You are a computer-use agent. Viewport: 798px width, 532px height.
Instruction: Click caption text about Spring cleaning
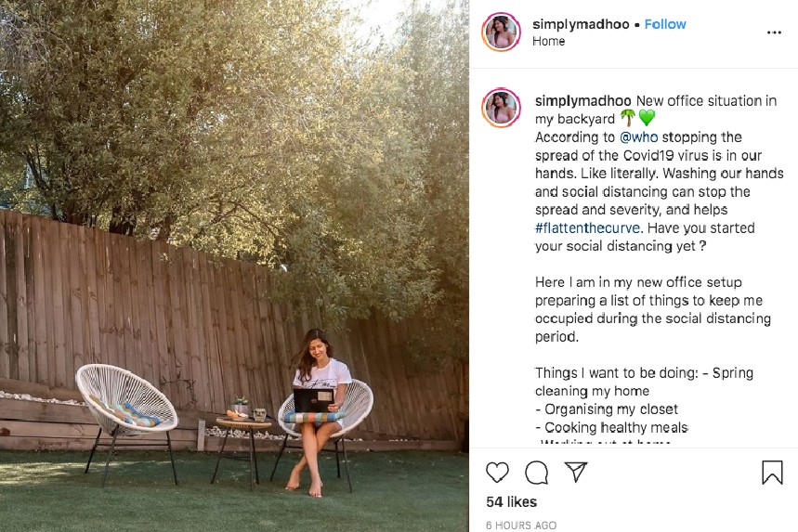point(644,382)
